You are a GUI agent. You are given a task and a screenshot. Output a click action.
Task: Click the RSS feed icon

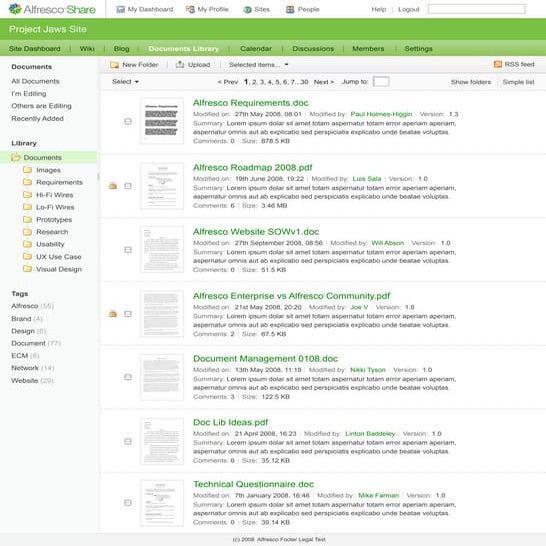[x=498, y=64]
